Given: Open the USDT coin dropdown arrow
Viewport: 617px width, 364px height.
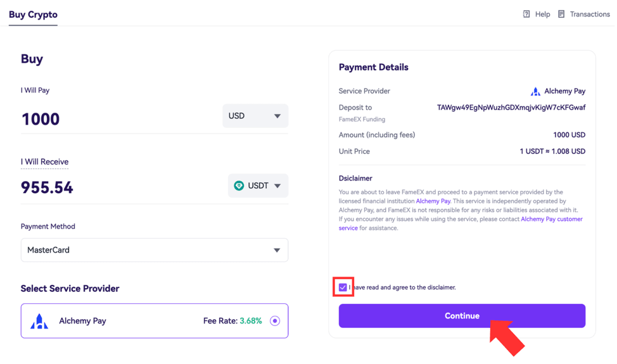Looking at the screenshot, I should [277, 186].
